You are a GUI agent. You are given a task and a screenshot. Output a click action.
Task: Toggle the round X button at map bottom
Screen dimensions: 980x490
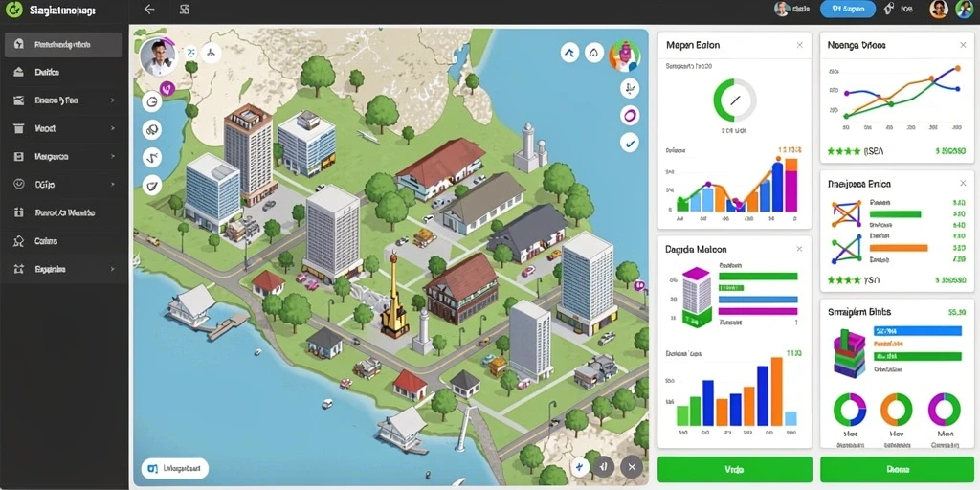(632, 466)
